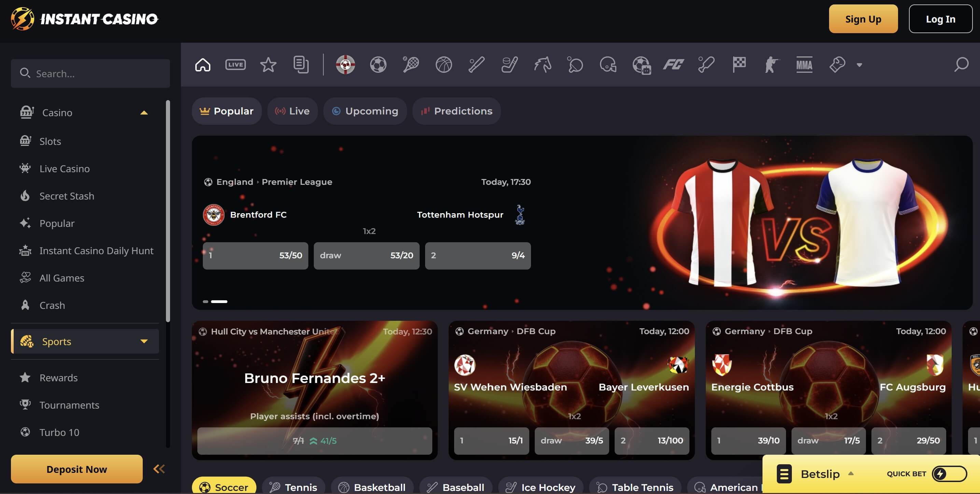Bet on Bayer Leverkusen at 13/100
Image resolution: width=980 pixels, height=494 pixels.
[652, 441]
